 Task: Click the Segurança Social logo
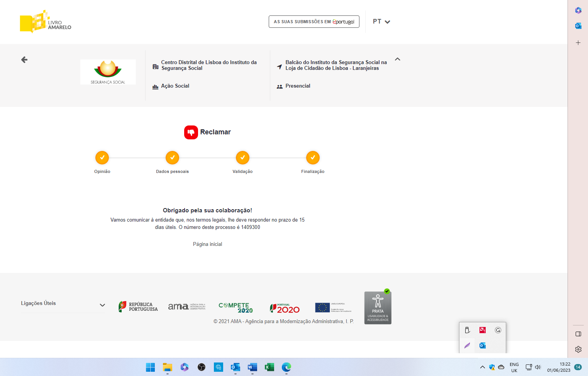point(108,72)
